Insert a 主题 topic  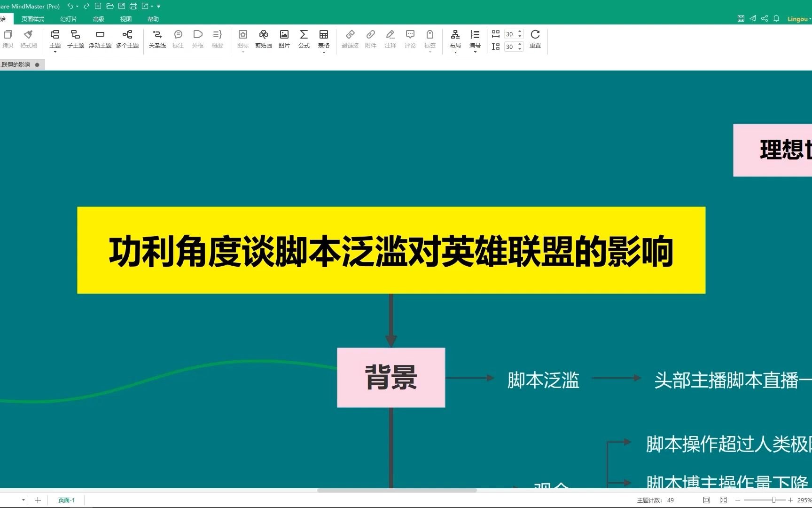point(55,40)
